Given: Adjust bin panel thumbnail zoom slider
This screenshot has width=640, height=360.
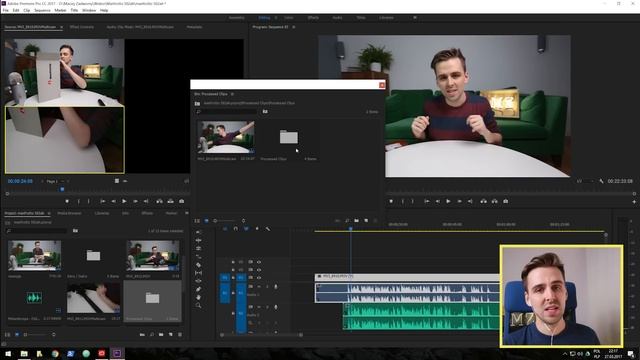Looking at the screenshot, I should [x=229, y=221].
